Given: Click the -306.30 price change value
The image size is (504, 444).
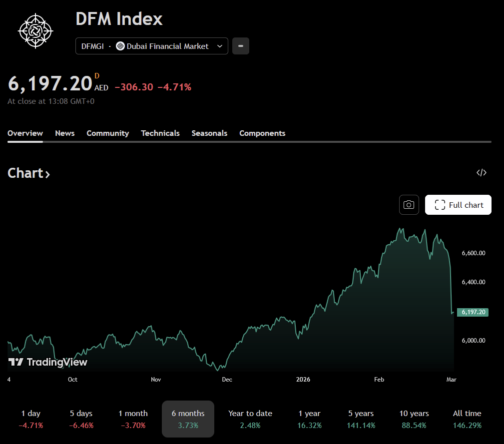Looking at the screenshot, I should click(134, 87).
